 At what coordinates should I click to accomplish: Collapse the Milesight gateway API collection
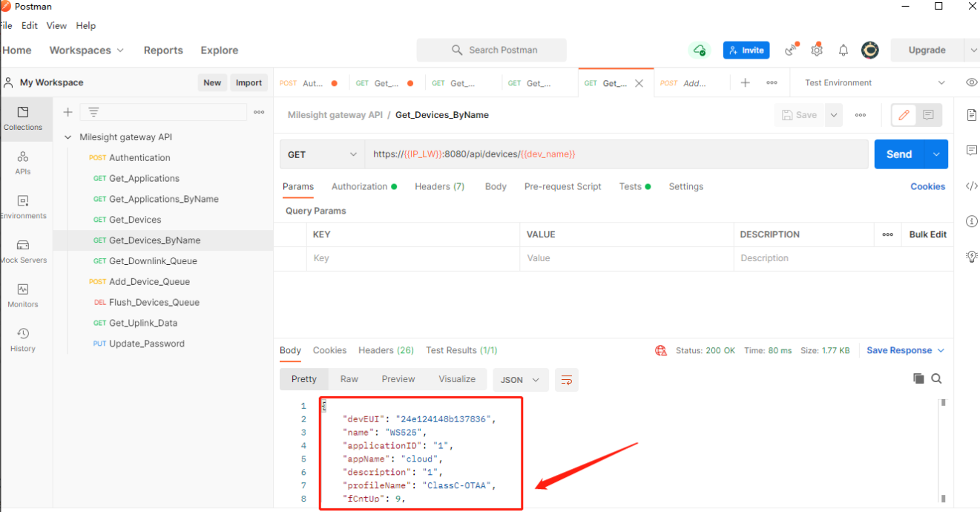pos(68,137)
